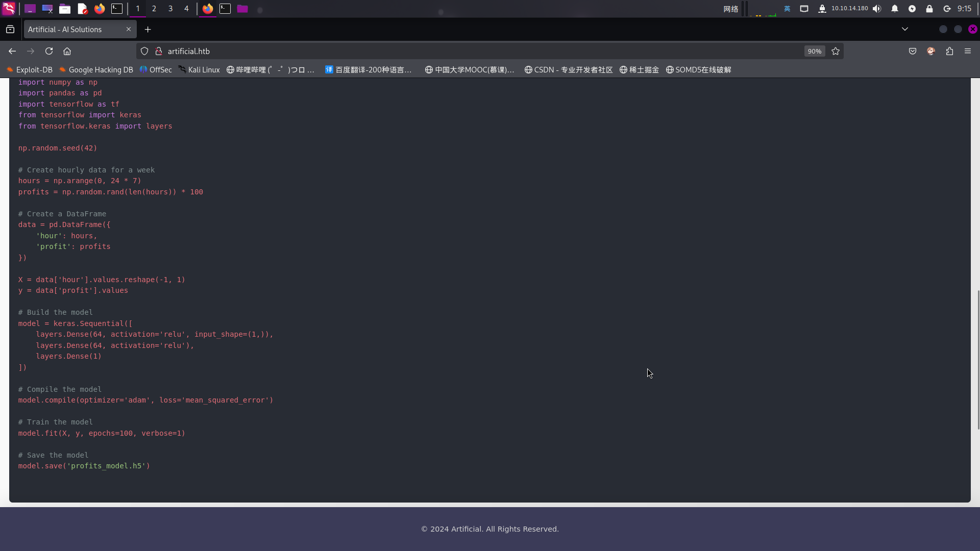Viewport: 980px width, 551px height.
Task: Switch to workspace 3
Action: (x=170, y=9)
